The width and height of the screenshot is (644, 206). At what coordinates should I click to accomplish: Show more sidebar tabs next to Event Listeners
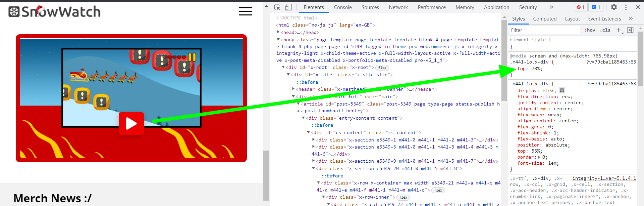[631, 19]
